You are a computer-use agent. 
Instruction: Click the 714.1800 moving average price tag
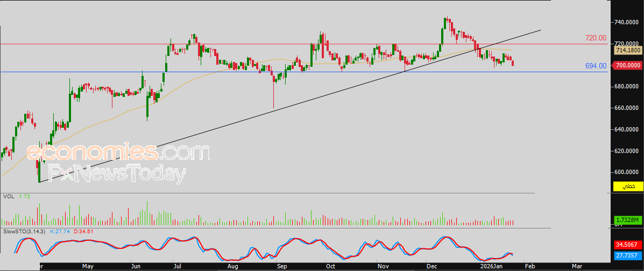(628, 50)
